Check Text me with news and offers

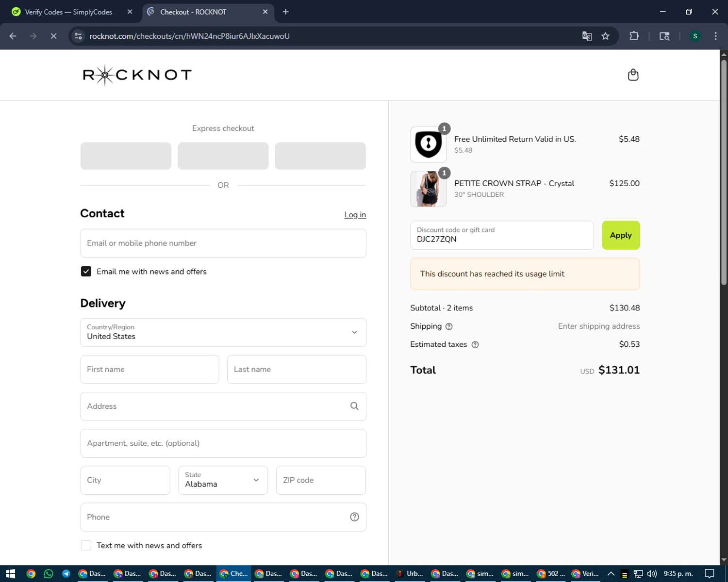[86, 546]
